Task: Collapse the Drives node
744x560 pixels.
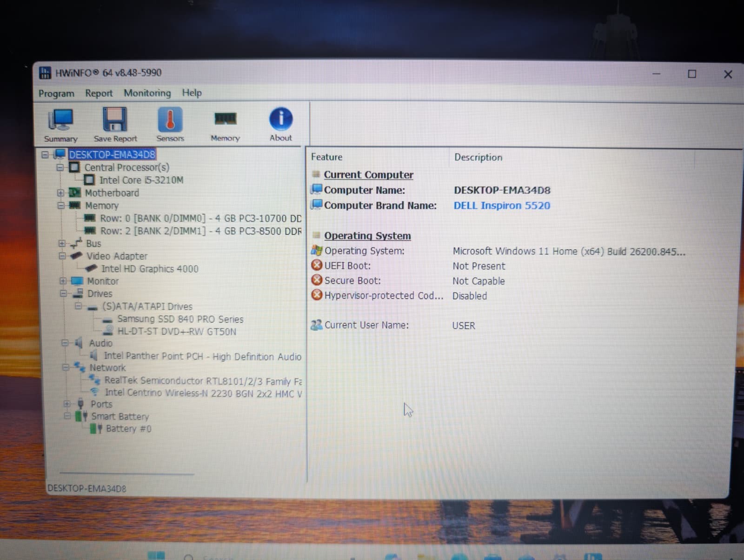Action: tap(63, 293)
